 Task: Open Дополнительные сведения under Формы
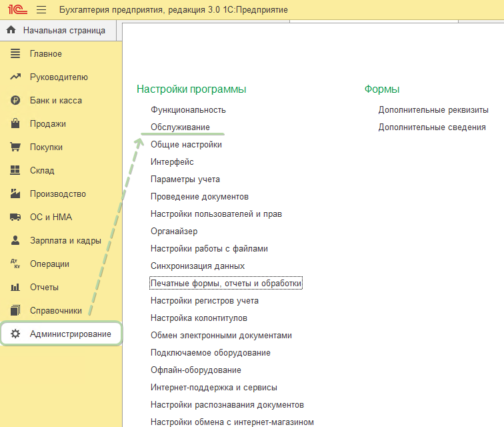432,127
